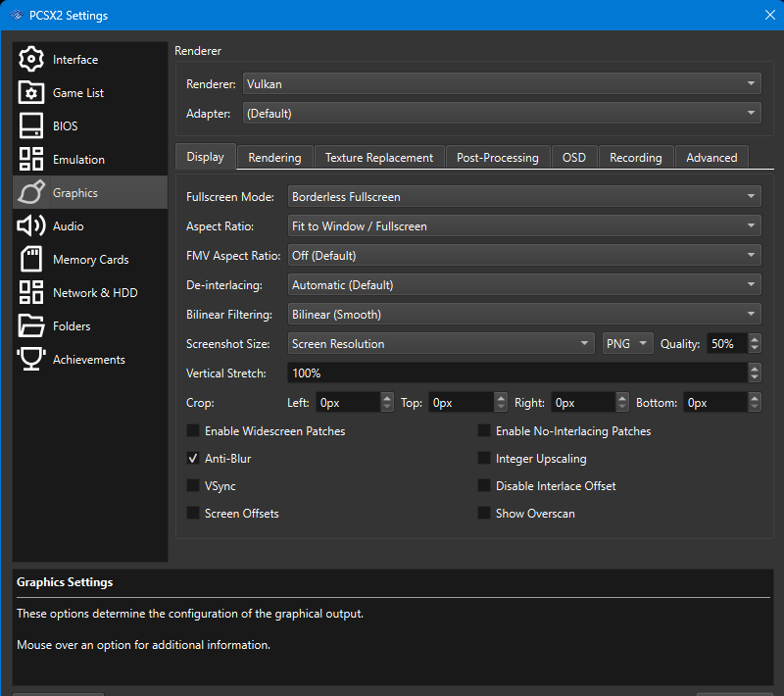Click the Folders sidebar icon
The image size is (784, 696).
(x=31, y=326)
